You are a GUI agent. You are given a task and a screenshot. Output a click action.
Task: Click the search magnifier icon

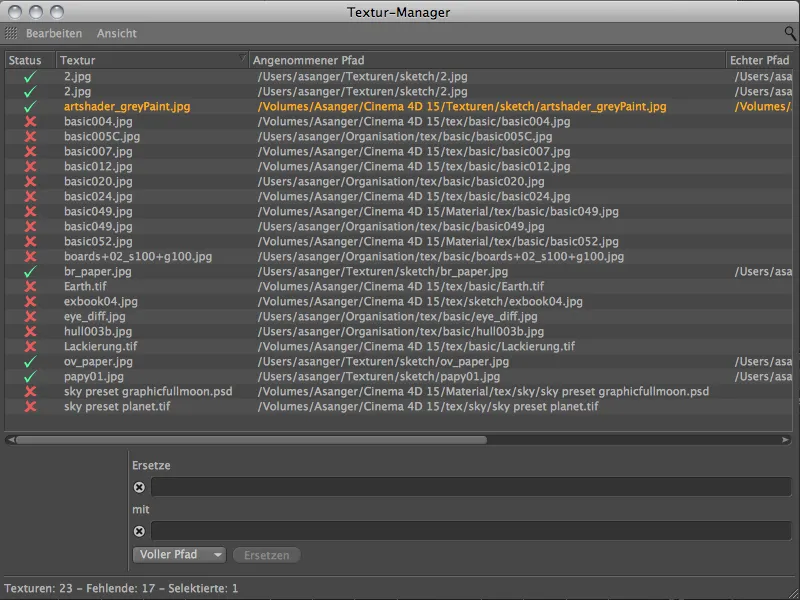[x=789, y=34]
